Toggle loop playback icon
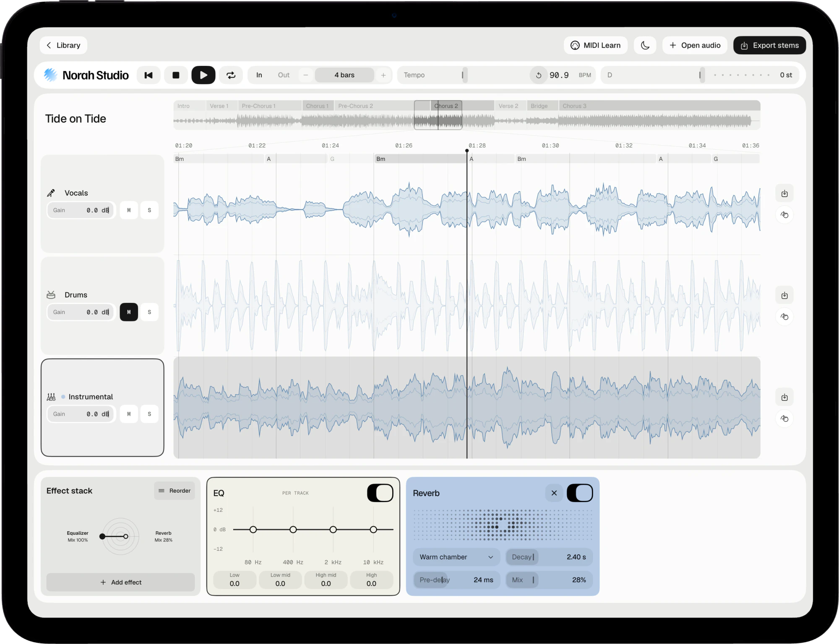The height and width of the screenshot is (644, 839). coord(231,75)
